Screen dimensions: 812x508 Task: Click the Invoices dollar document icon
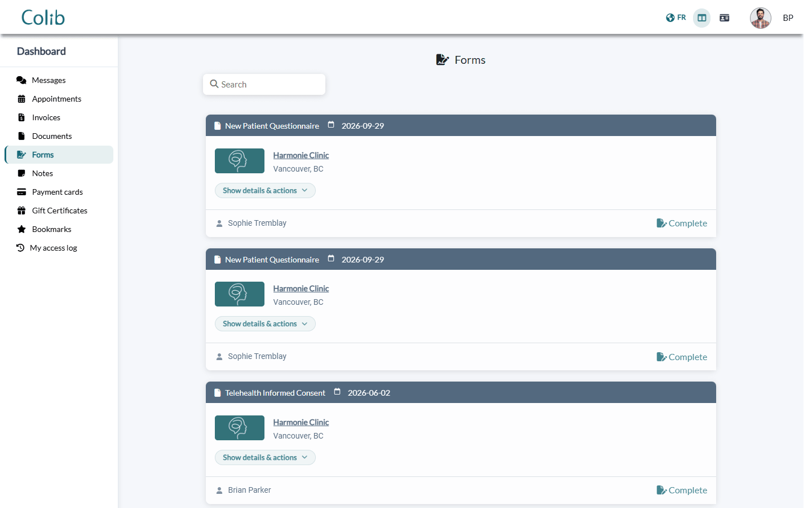21,117
